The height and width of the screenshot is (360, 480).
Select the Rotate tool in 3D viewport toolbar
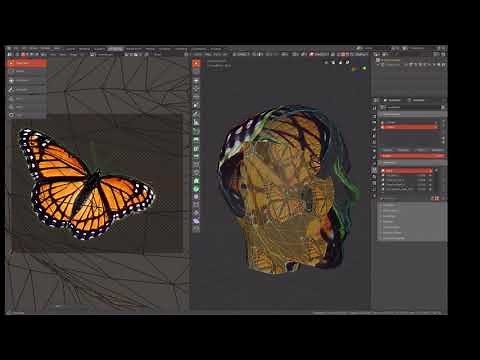(x=196, y=89)
